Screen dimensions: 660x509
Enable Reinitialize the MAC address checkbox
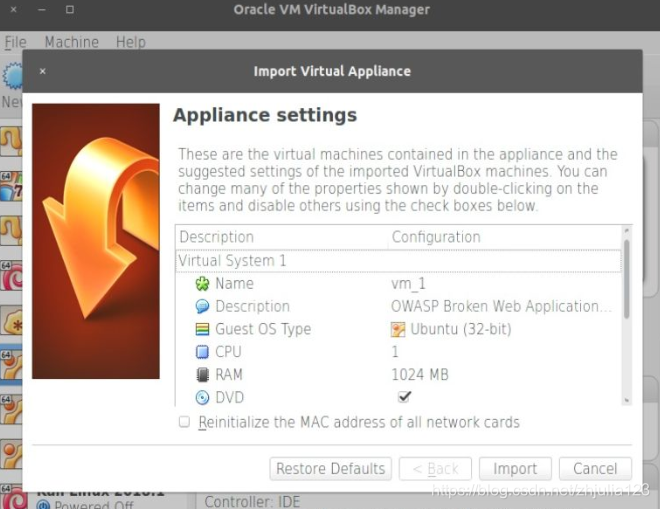click(x=184, y=422)
